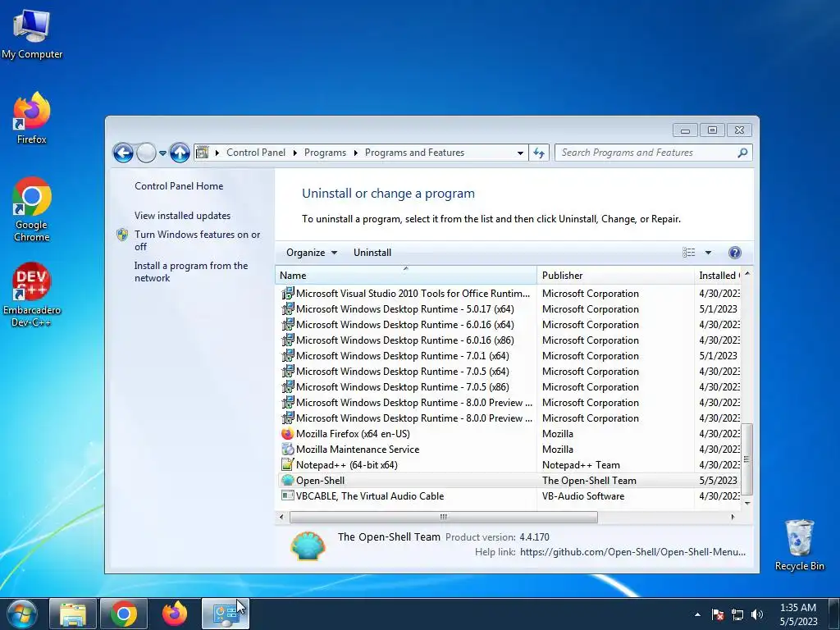Click the VBCABLE program icon in list
This screenshot has height=630, width=840.
(x=288, y=496)
